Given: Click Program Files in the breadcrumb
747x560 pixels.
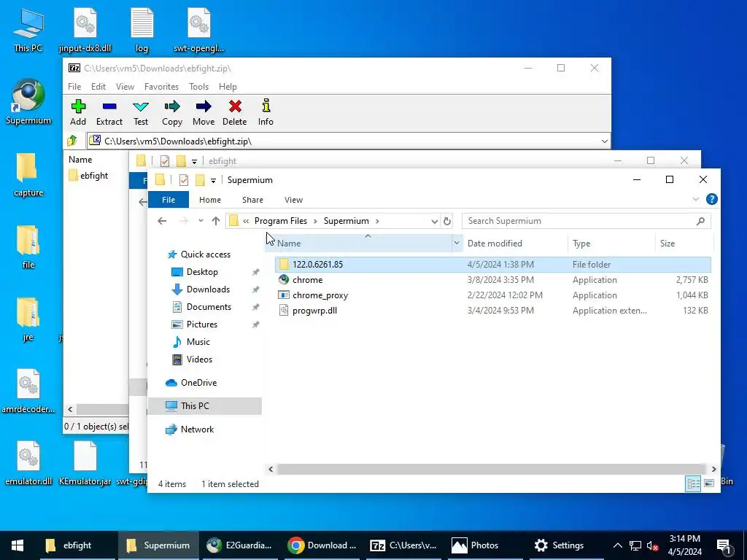Looking at the screenshot, I should pos(281,221).
